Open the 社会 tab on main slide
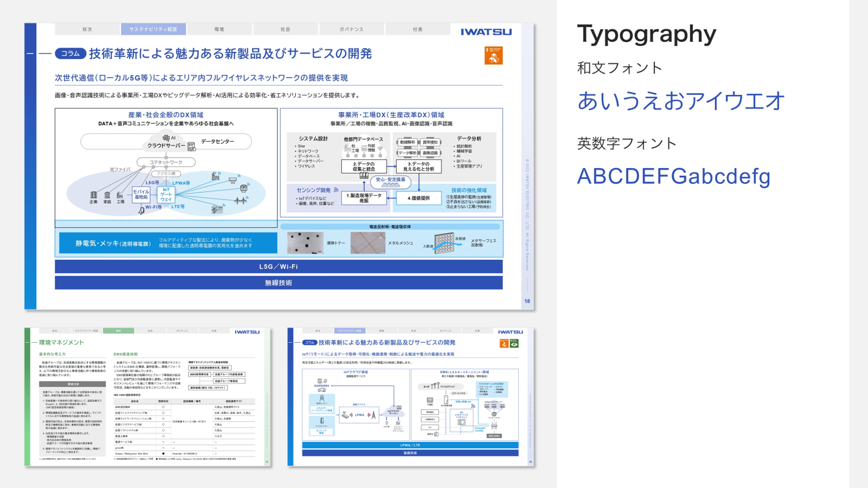Image resolution: width=868 pixels, height=488 pixels. click(285, 29)
